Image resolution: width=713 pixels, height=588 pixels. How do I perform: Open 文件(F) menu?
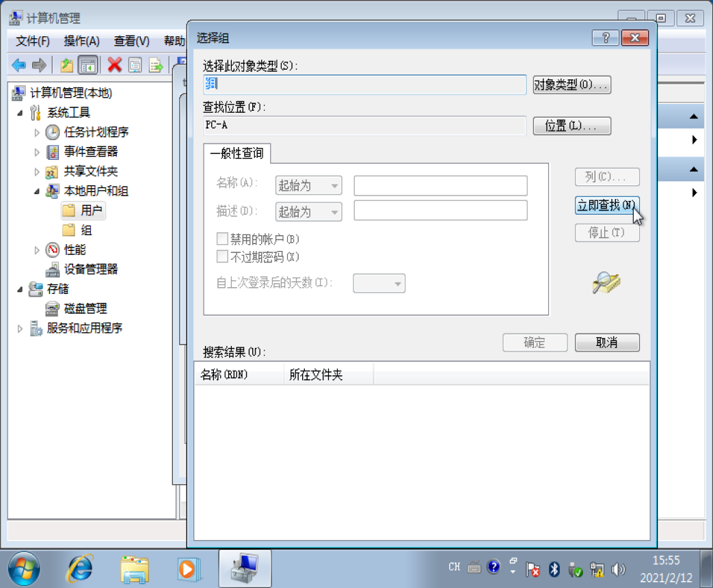coord(32,41)
